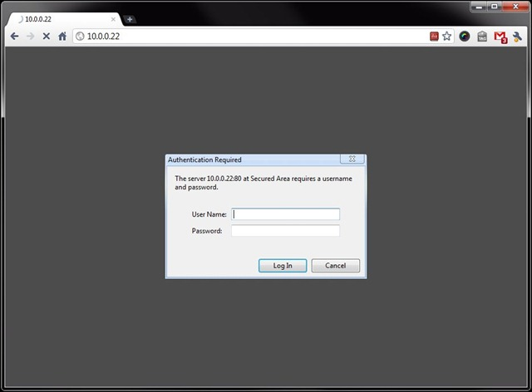The height and width of the screenshot is (392, 532).
Task: Click the globe icon in address bar
Action: coord(80,36)
